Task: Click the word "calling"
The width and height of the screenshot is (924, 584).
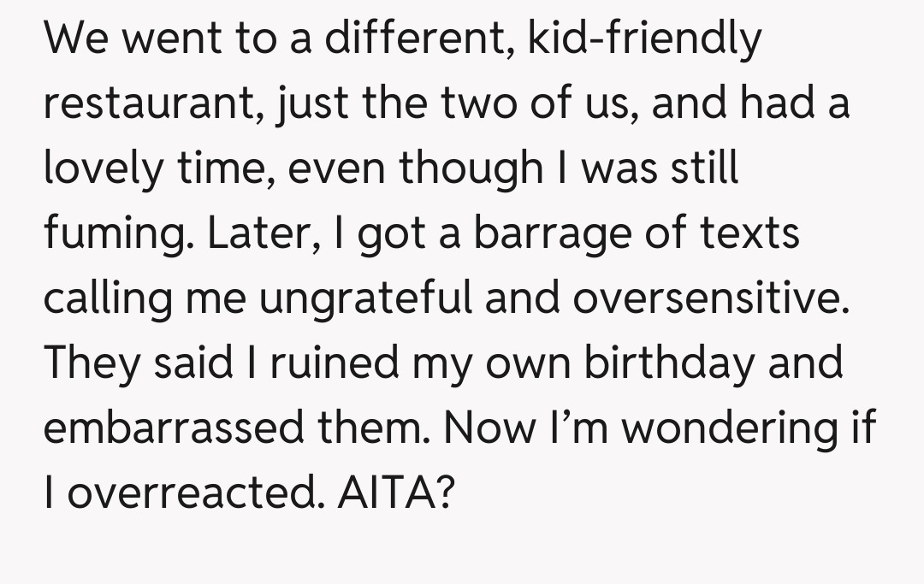Action: click(100, 298)
